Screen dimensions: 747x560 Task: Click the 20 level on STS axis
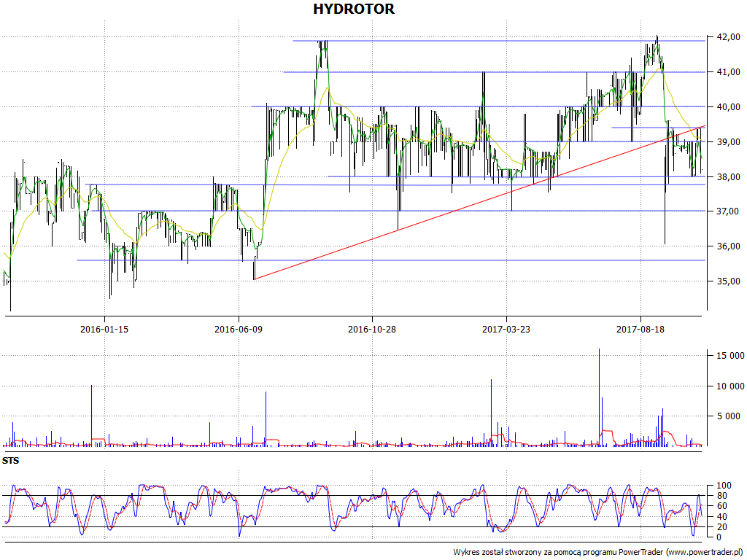[722, 526]
